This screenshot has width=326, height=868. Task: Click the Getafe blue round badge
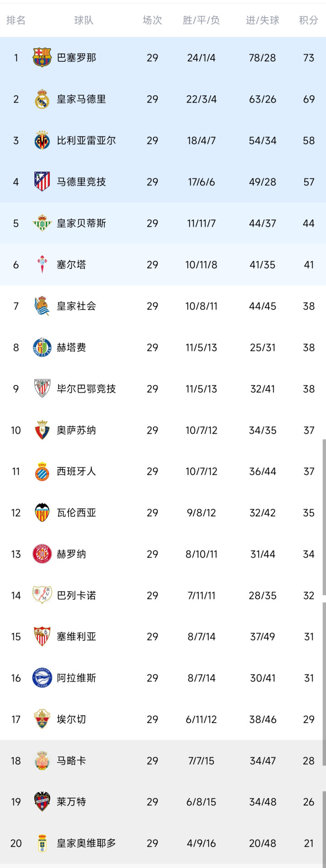point(42,348)
